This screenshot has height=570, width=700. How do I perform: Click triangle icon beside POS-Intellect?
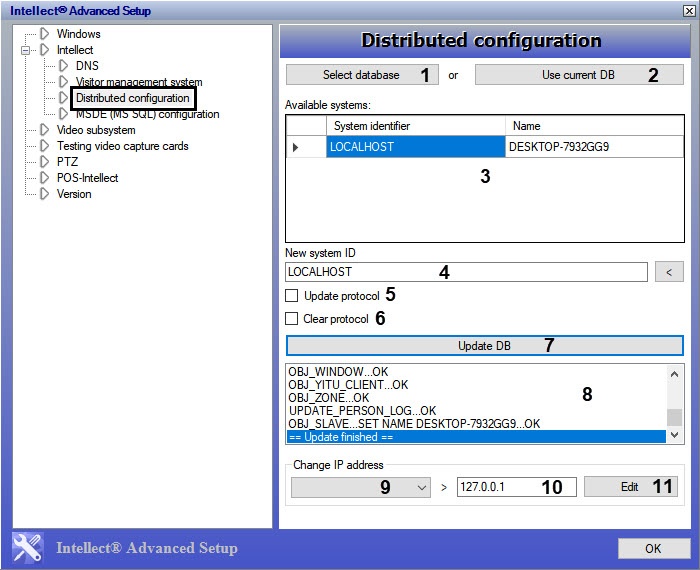coord(44,178)
